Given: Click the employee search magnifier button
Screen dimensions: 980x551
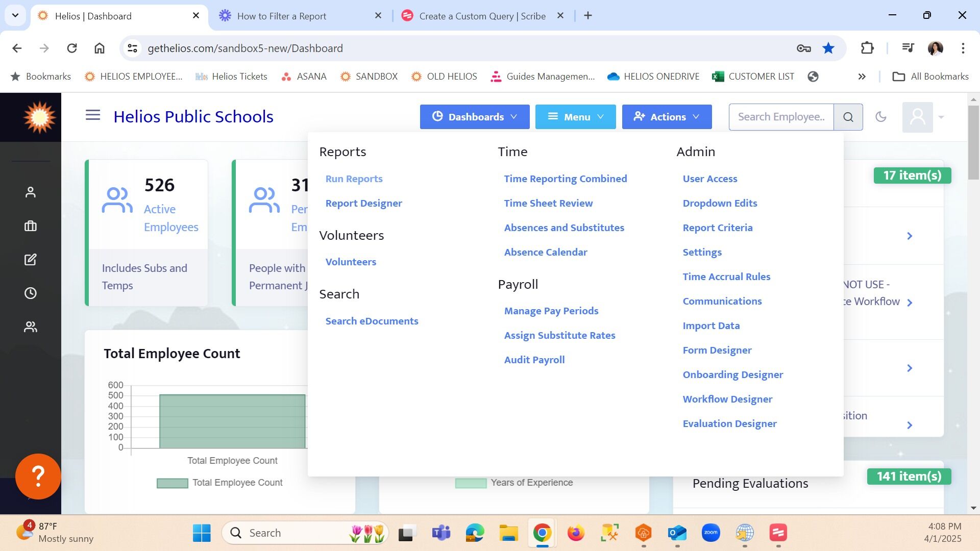Looking at the screenshot, I should (x=848, y=117).
